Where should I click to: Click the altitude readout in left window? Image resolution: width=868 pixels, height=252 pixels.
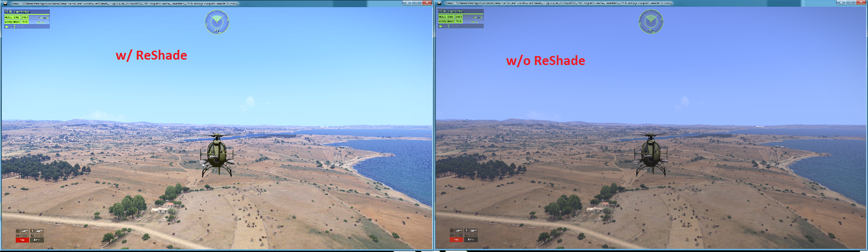pos(41,22)
